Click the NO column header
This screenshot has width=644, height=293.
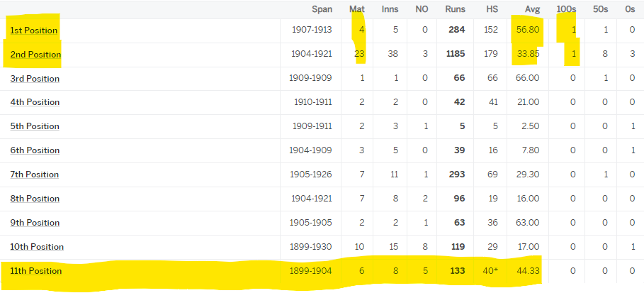tap(422, 9)
